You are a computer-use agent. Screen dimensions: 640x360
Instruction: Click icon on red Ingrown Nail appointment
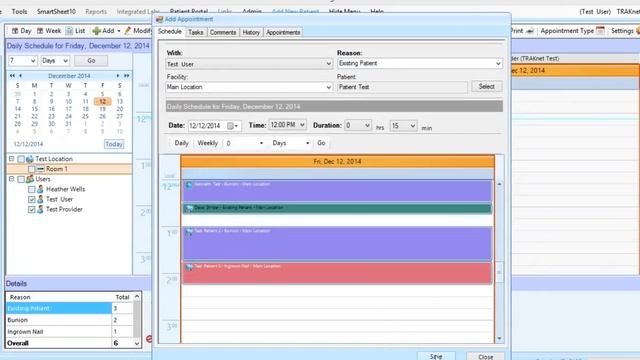click(189, 267)
